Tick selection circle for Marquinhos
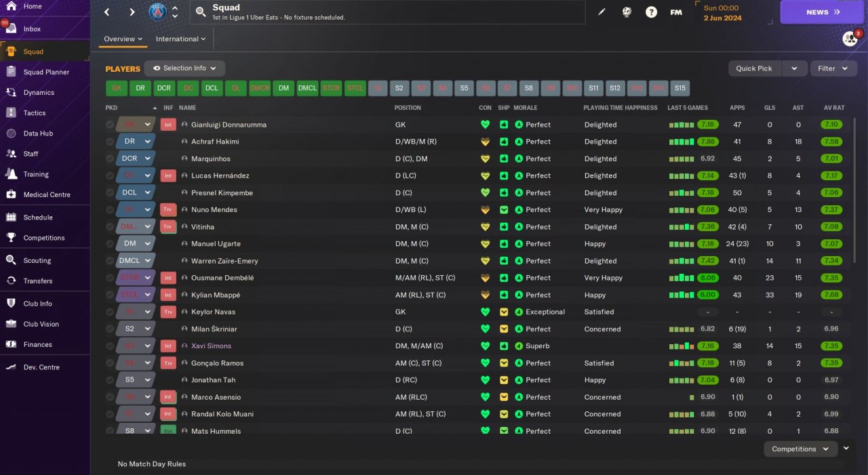The height and width of the screenshot is (475, 868). click(110, 159)
